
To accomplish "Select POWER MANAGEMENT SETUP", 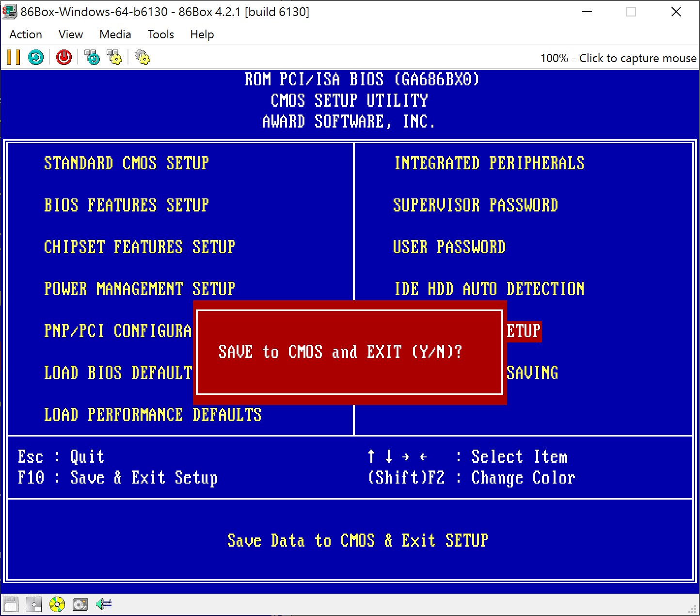I will (x=140, y=289).
